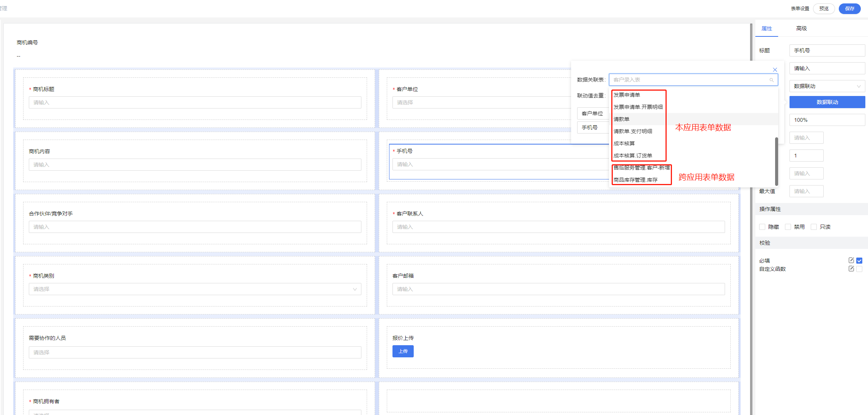
Task: Open the 客户单位 select field
Action: tap(482, 102)
